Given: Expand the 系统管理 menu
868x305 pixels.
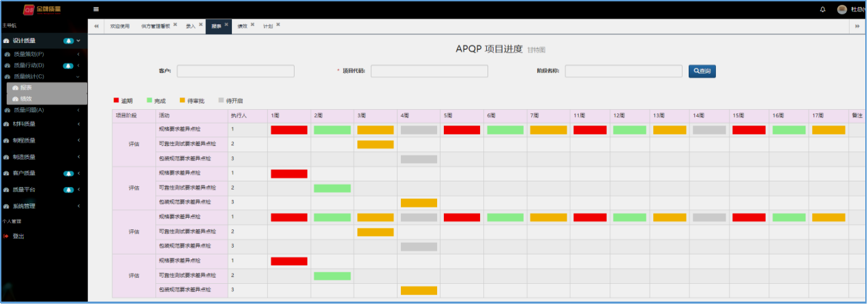Looking at the screenshot, I should click(78, 205).
